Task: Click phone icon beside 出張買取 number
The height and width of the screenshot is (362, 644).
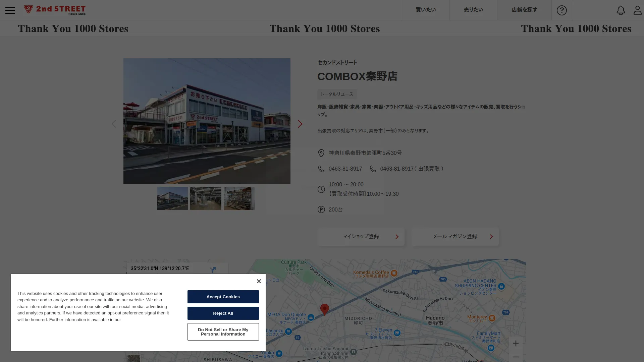Action: 373,169
